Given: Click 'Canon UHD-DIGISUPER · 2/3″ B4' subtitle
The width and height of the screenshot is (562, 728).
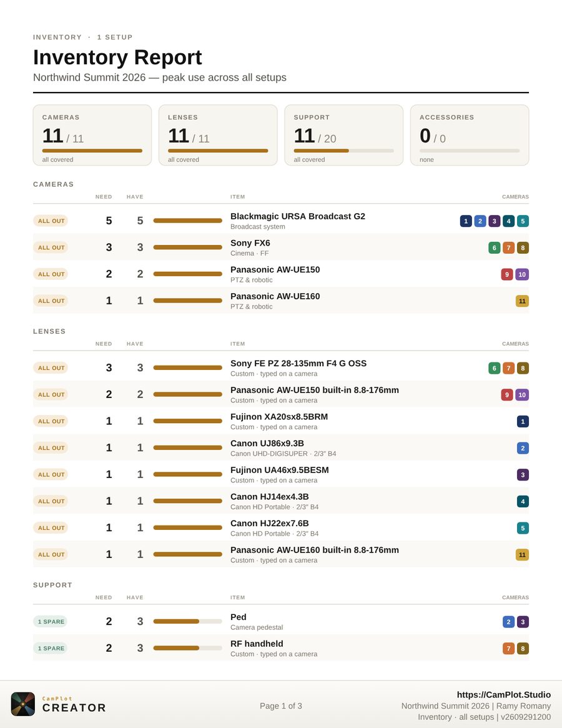Looking at the screenshot, I should click(x=283, y=454).
